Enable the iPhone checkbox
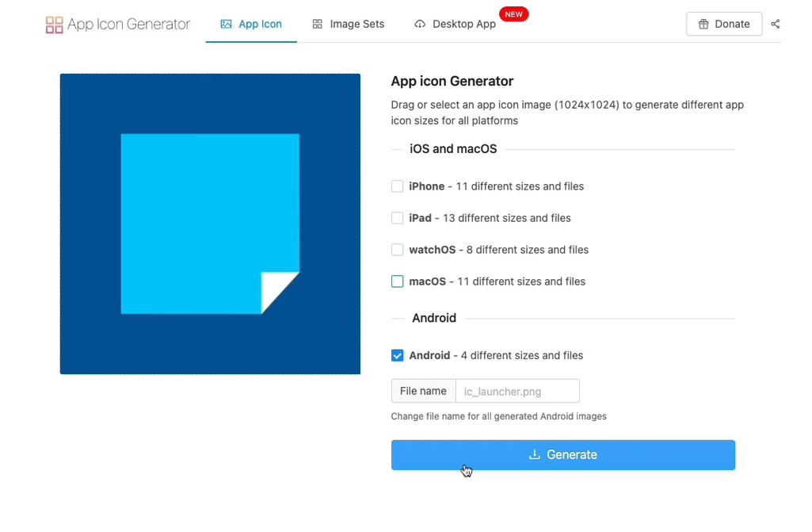This screenshot has width=812, height=532. click(398, 186)
